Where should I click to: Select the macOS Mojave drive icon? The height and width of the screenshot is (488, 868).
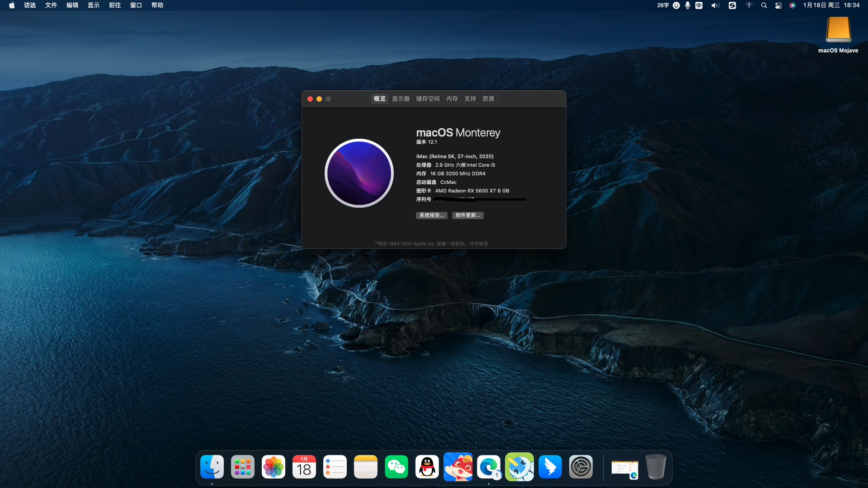point(838,30)
